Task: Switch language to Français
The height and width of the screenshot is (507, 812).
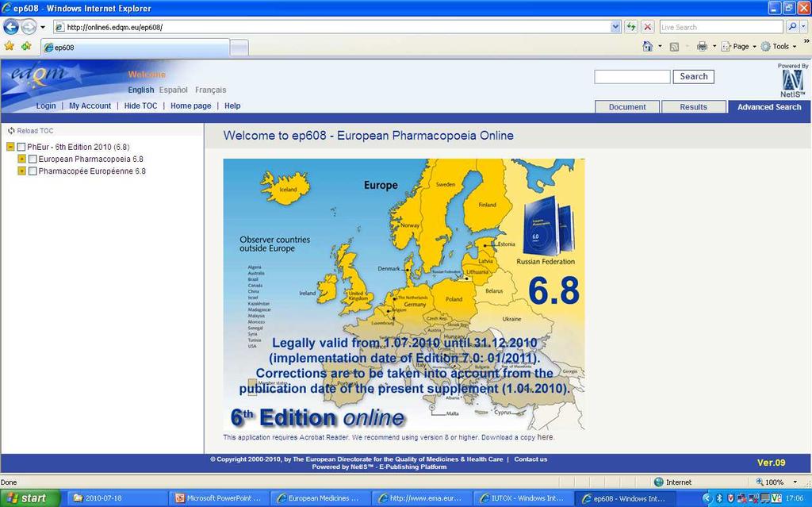Action: [210, 90]
